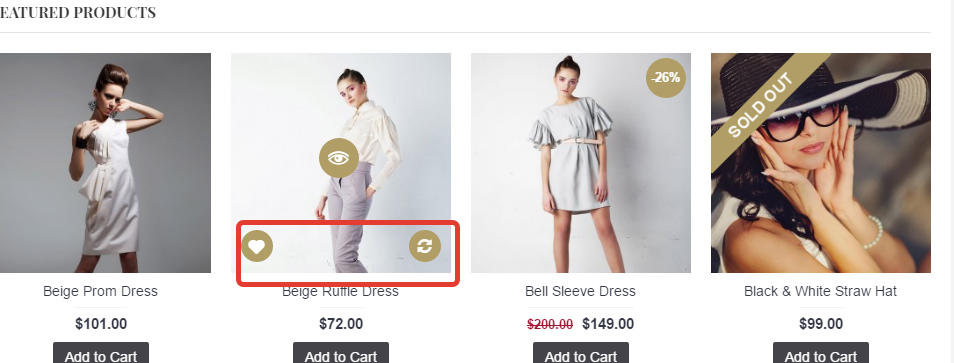Open the Beige Ruffle Dress title link
The height and width of the screenshot is (363, 954).
(340, 292)
